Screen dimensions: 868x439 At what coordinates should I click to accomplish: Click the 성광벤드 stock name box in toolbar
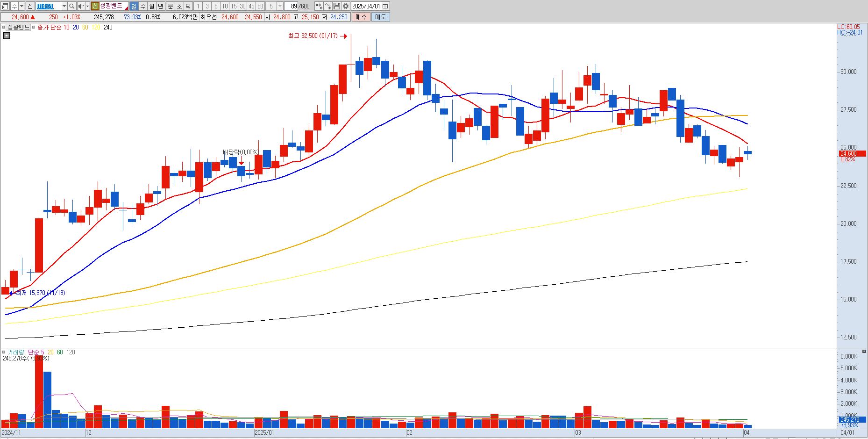coord(114,6)
